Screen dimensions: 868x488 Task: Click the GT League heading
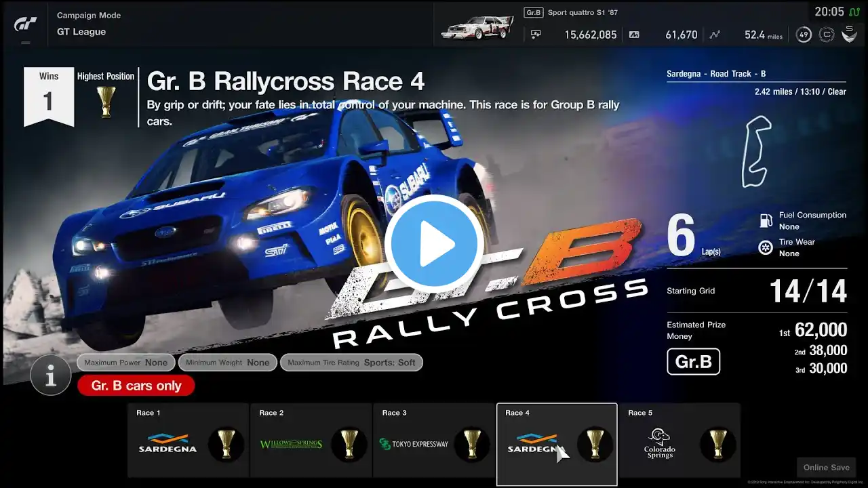pos(81,32)
